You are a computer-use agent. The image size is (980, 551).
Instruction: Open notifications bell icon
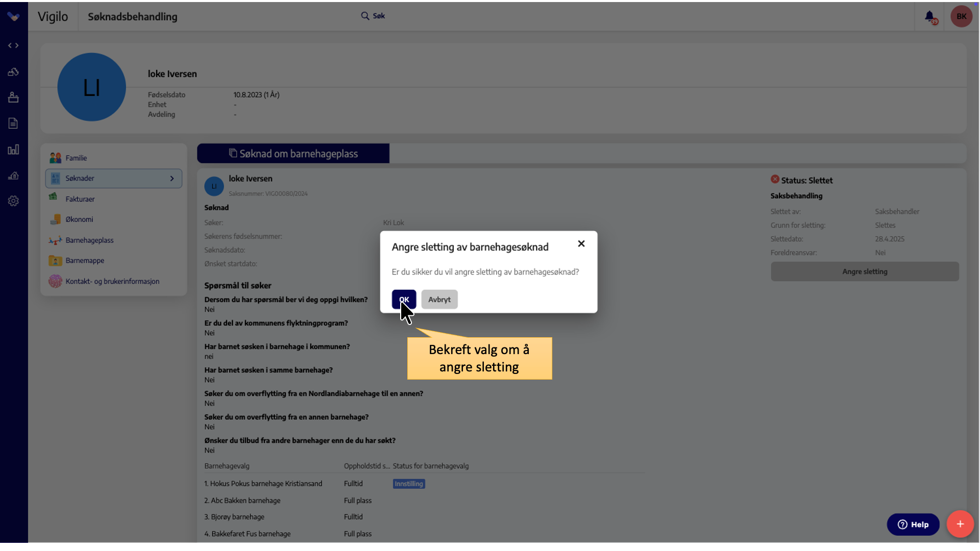930,17
